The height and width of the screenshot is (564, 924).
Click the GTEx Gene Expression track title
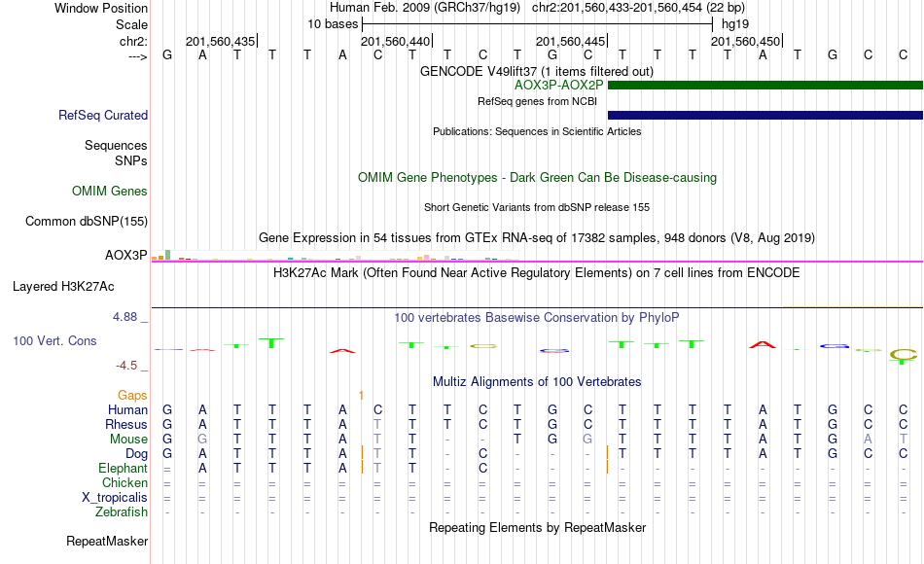[537, 237]
